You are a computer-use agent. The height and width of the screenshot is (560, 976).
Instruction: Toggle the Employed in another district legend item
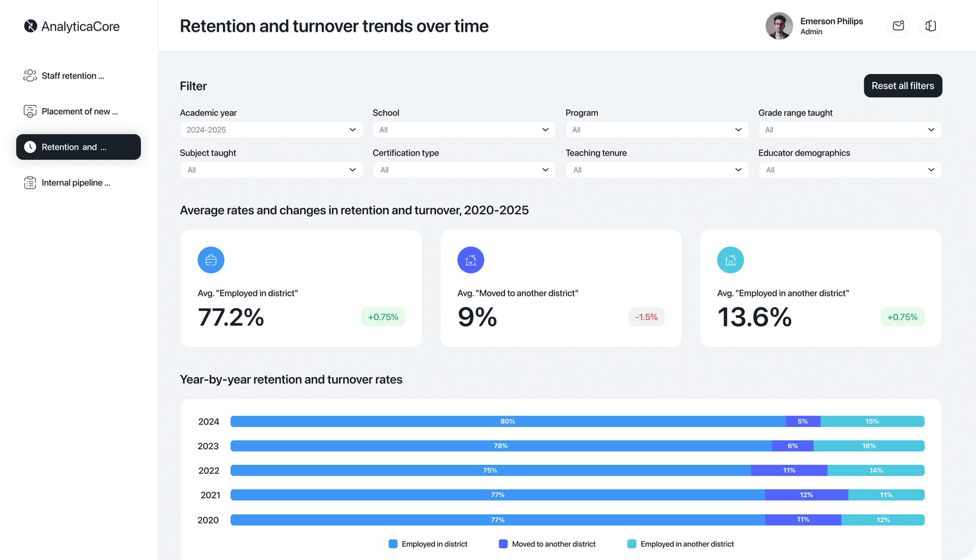[x=681, y=544]
